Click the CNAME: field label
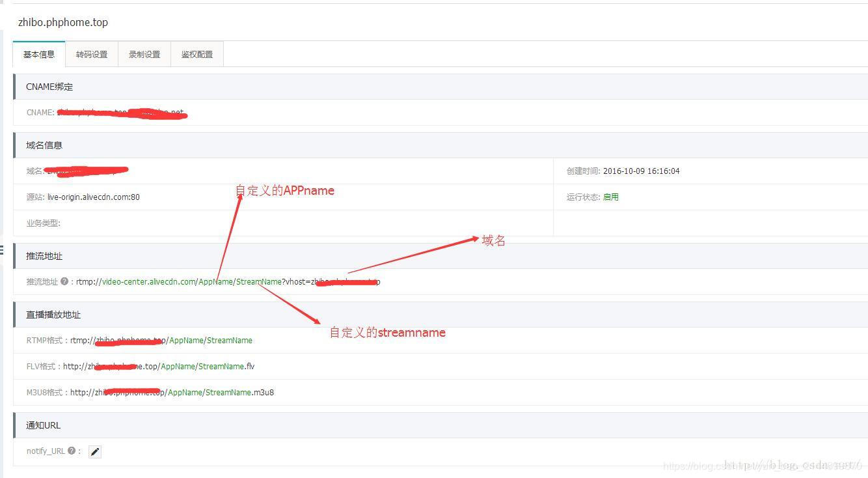Screen dimensions: 868x478 [x=40, y=113]
